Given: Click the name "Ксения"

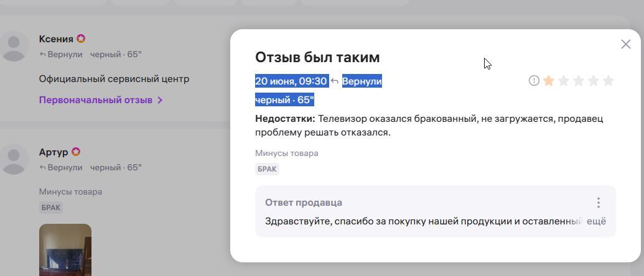Looking at the screenshot, I should pos(56,39).
